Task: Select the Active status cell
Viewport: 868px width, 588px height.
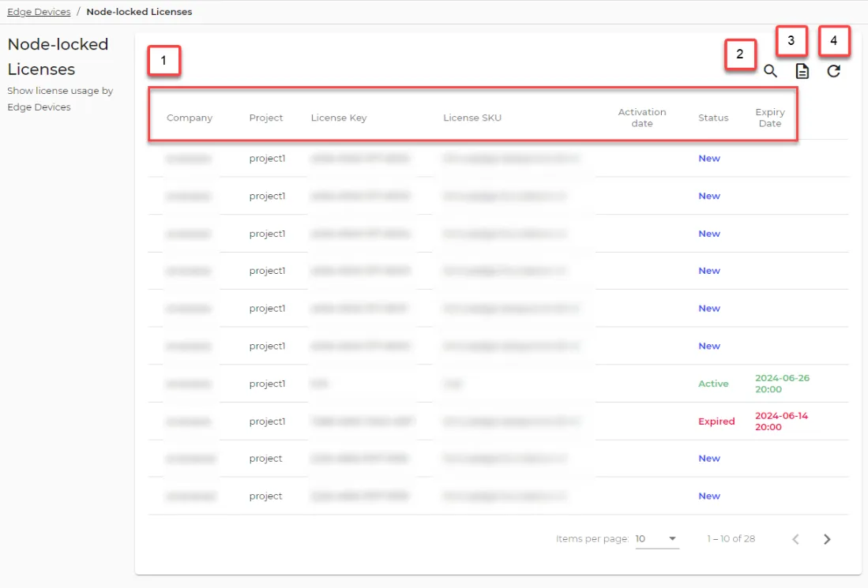Action: click(713, 384)
